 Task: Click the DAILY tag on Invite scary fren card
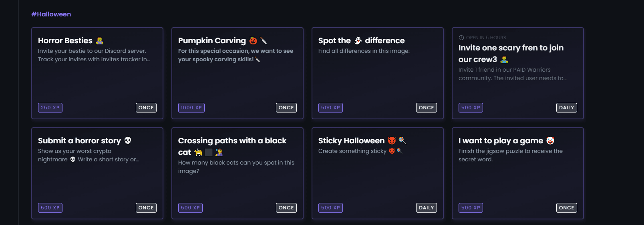pos(566,108)
